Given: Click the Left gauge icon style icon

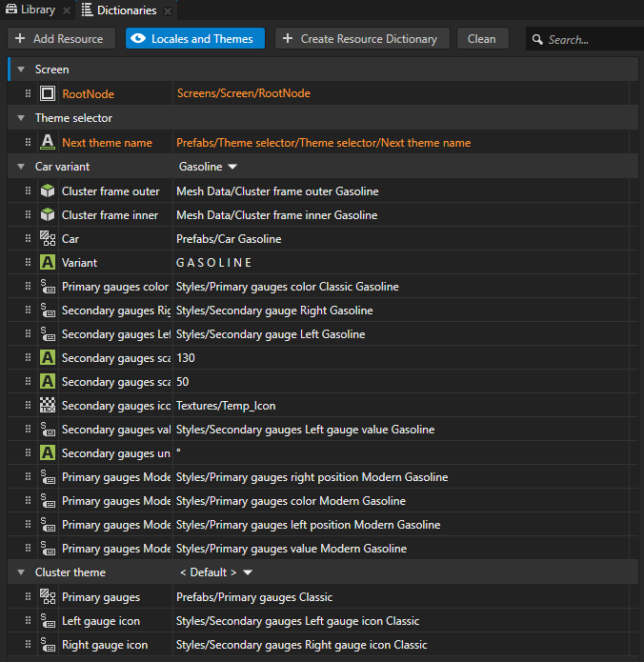Looking at the screenshot, I should tap(48, 621).
